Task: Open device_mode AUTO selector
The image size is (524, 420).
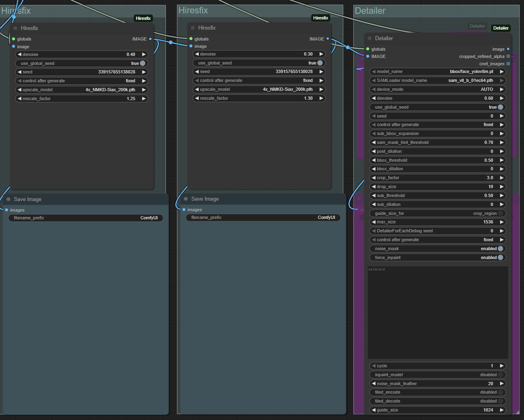Action: tap(438, 89)
